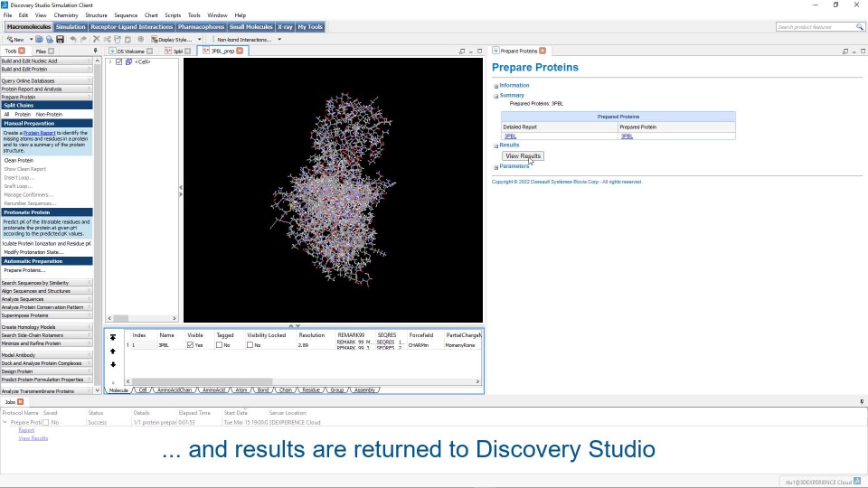Select the Pharmacophores toolset tab
Image resolution: width=868 pixels, height=488 pixels.
pyautogui.click(x=201, y=26)
